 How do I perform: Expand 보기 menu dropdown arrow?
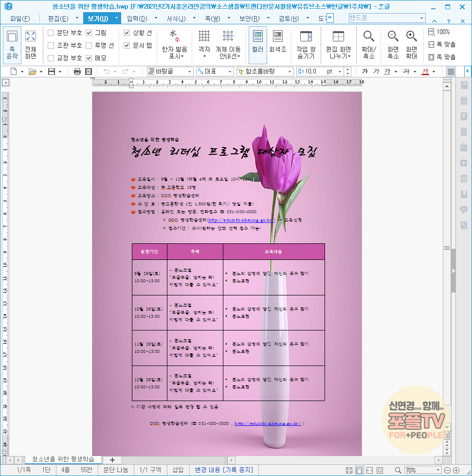click(x=116, y=18)
